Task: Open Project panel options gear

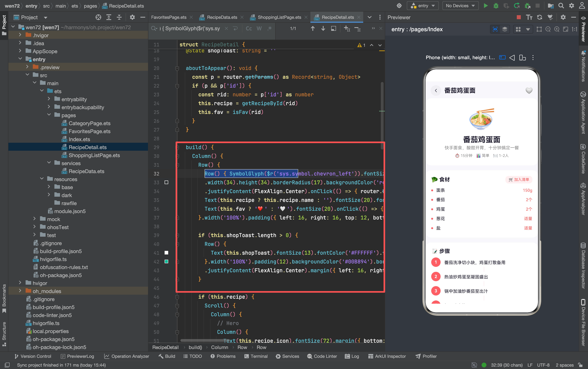Action: tap(132, 17)
